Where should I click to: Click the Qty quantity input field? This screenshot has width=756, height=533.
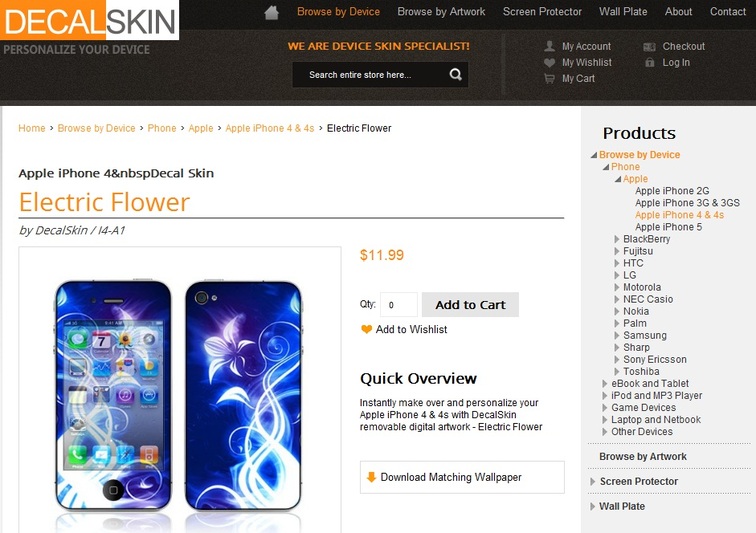click(x=399, y=304)
